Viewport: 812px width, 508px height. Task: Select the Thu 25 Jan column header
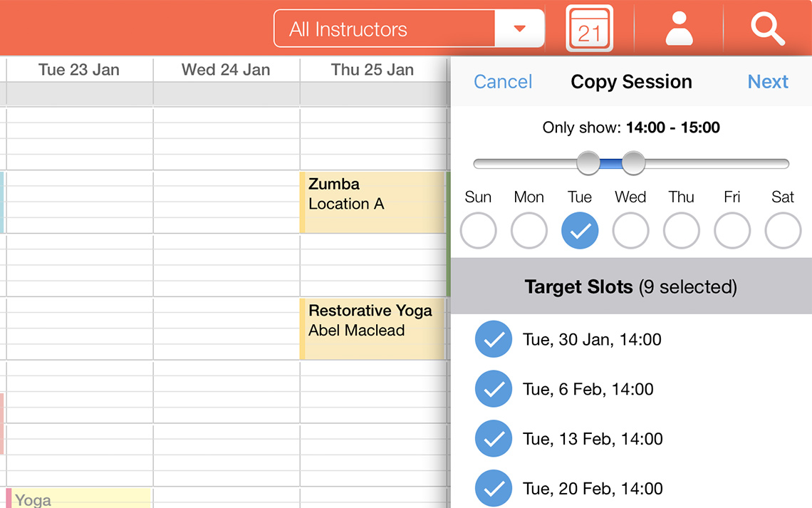point(373,70)
